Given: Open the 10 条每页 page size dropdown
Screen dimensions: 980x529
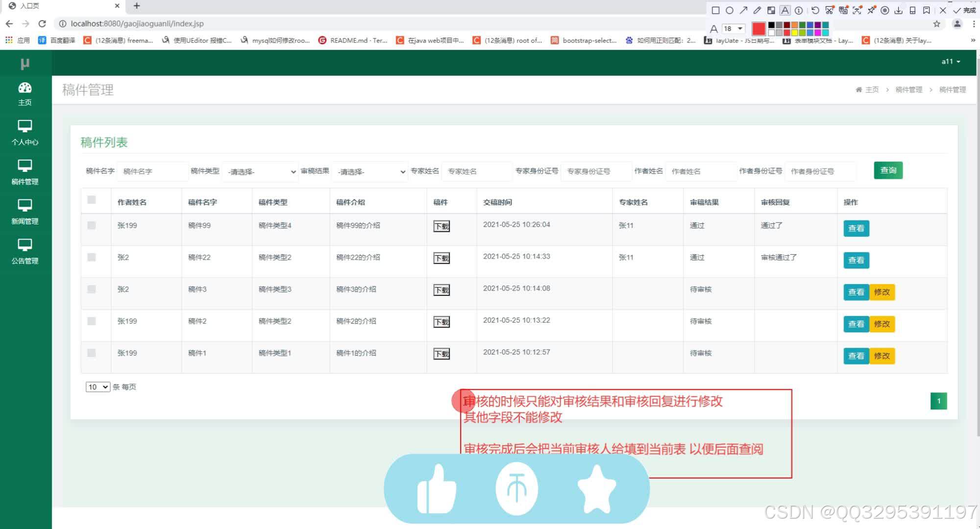Looking at the screenshot, I should [98, 387].
